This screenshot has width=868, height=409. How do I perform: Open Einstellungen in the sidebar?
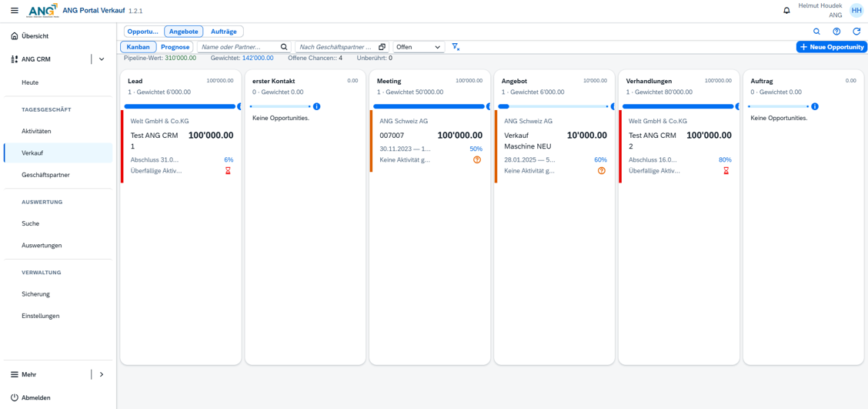pyautogui.click(x=58, y=316)
